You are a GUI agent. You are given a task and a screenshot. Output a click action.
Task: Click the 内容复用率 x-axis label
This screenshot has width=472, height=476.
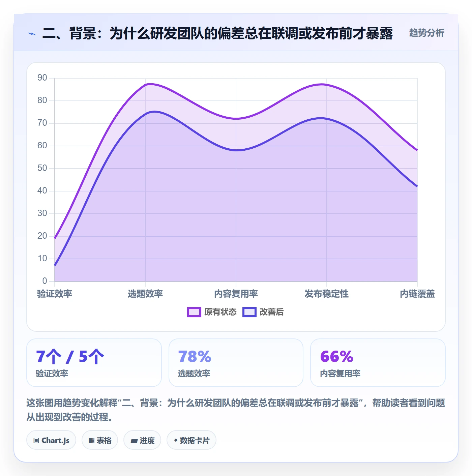point(236,294)
